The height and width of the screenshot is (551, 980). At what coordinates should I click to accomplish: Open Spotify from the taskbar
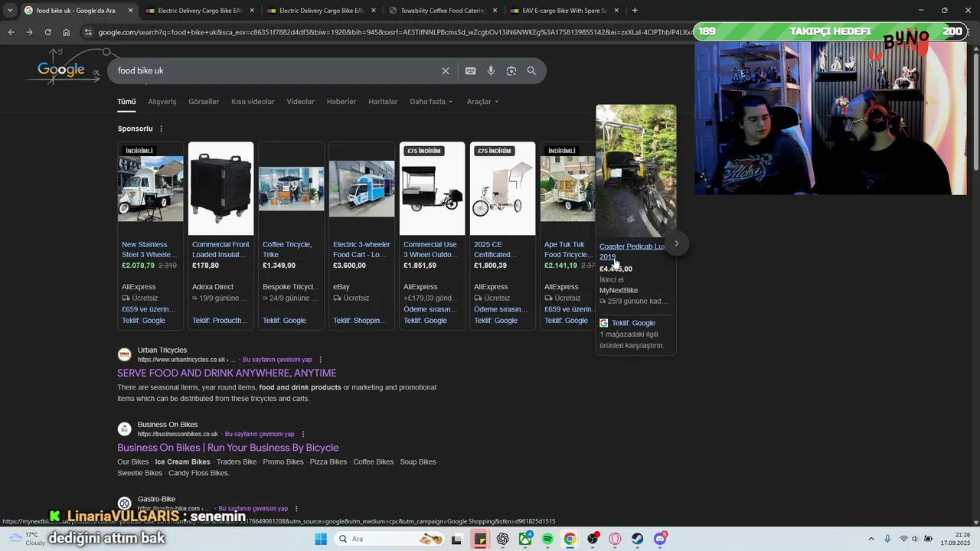(547, 539)
